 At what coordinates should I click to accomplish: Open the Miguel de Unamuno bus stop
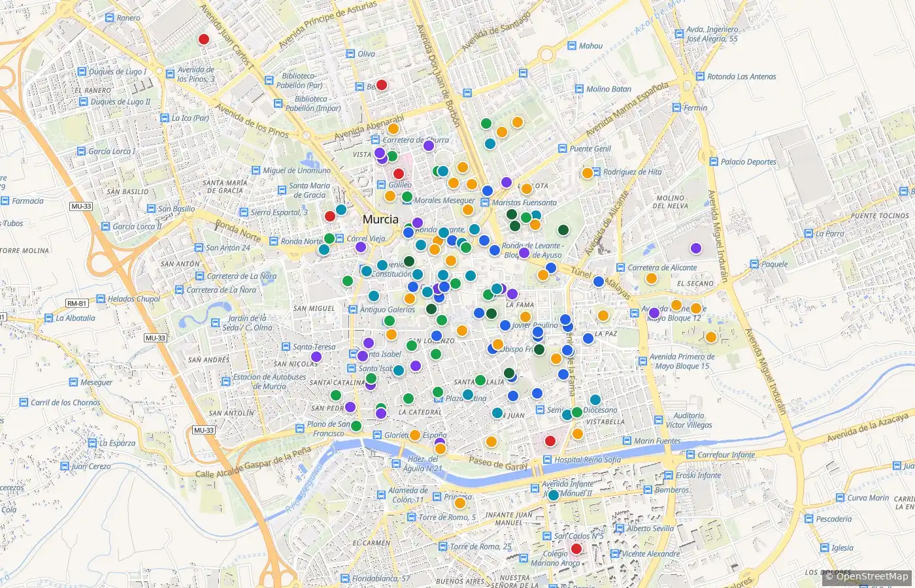256,171
